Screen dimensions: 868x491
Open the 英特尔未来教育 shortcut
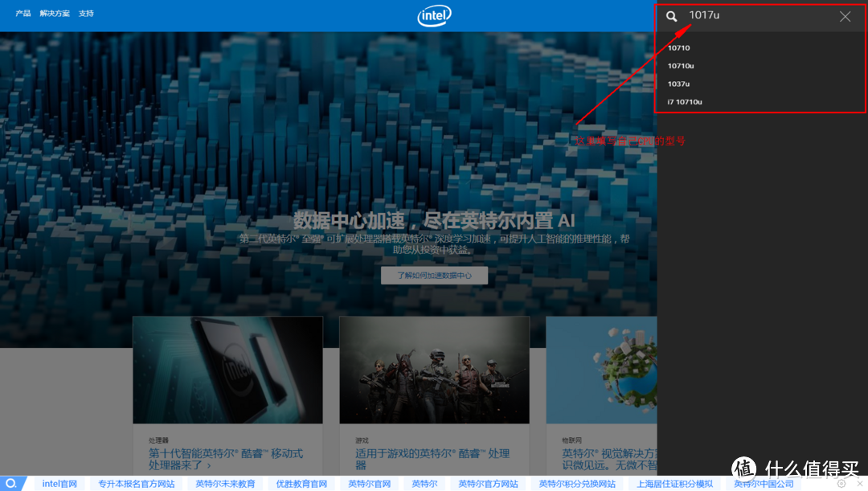coord(225,484)
